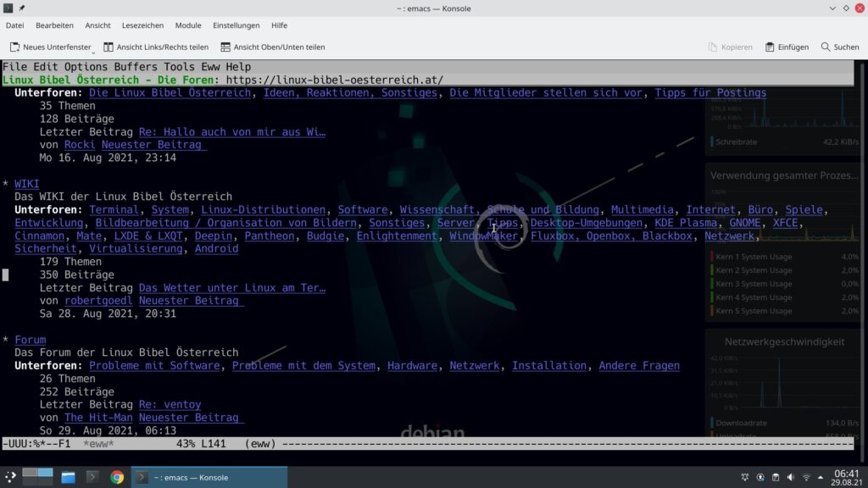This screenshot has width=868, height=488.
Task: Open the Die Linux Bibel Österreich subforum
Action: click(170, 93)
